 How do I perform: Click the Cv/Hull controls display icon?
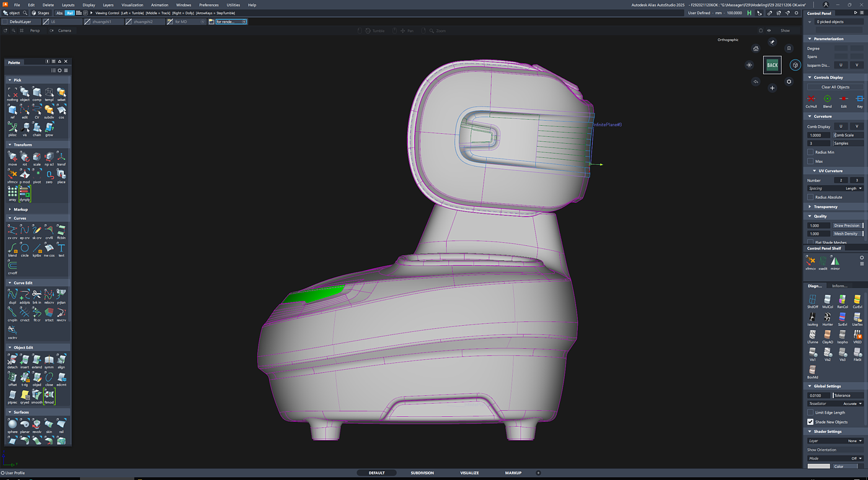point(811,99)
